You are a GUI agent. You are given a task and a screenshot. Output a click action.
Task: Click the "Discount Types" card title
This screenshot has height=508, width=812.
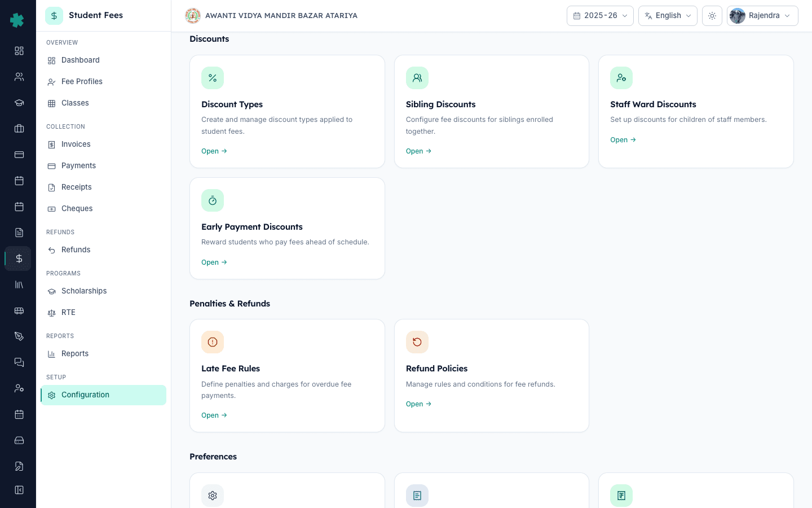232,104
